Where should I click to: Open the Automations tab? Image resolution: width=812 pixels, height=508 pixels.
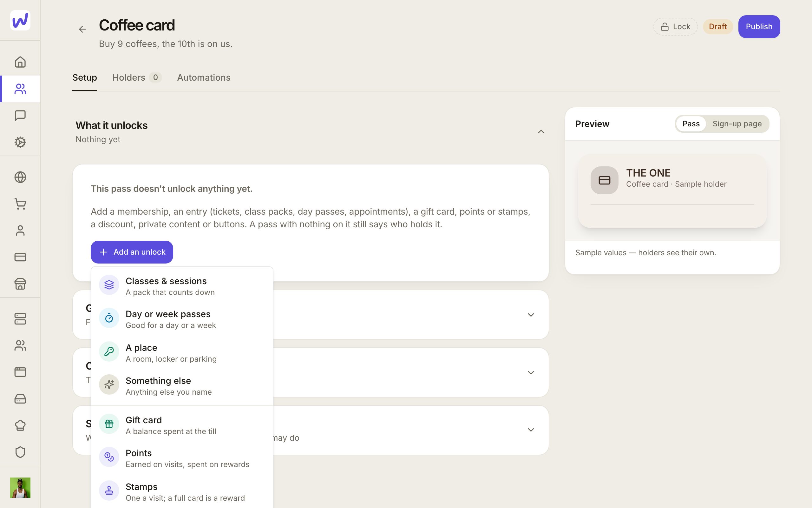[x=204, y=77]
